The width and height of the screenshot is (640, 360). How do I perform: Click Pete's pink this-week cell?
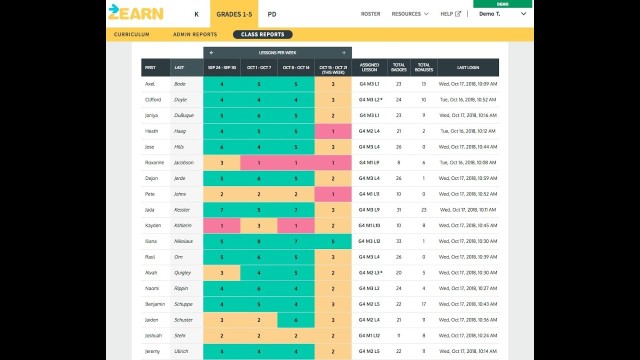[x=333, y=194]
